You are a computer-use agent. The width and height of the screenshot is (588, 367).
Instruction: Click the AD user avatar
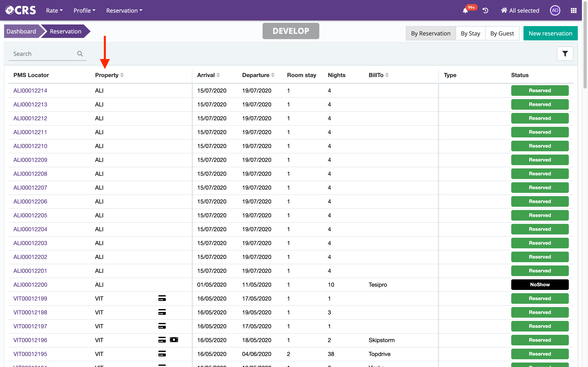pos(555,10)
